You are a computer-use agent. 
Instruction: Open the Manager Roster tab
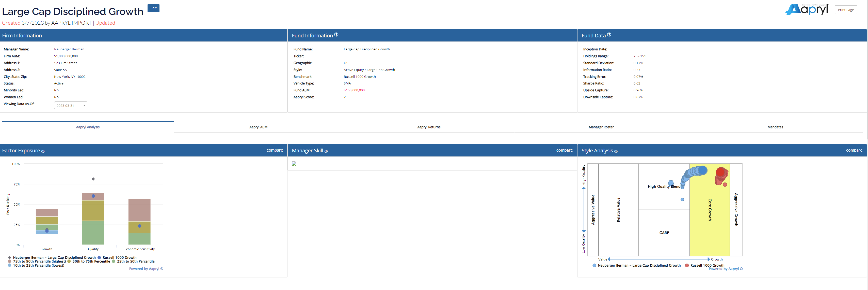(x=601, y=127)
